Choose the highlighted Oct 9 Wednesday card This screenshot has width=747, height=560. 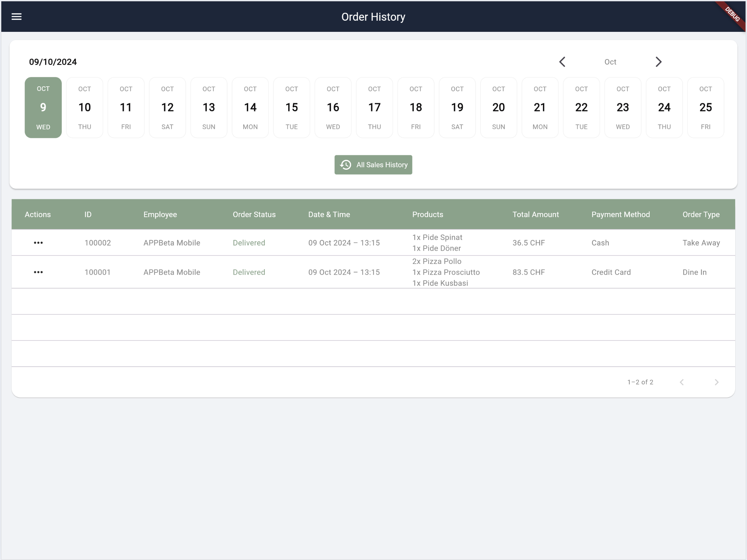(x=43, y=107)
